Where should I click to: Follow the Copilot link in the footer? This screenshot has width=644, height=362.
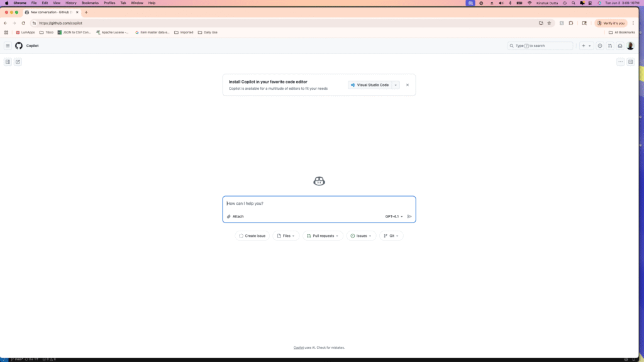click(x=299, y=348)
